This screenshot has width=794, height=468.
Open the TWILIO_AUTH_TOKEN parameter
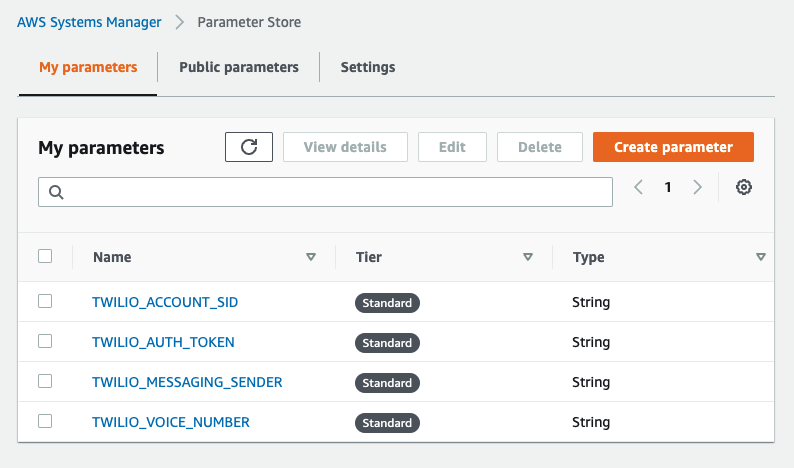[163, 342]
